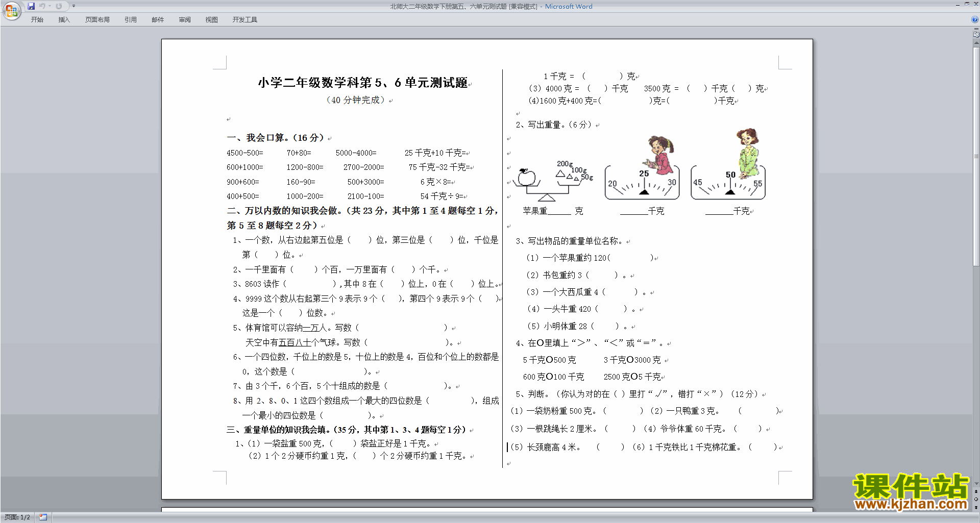Click the heading 2、写出重量。(6分)
The height and width of the screenshot is (523, 980).
point(554,125)
